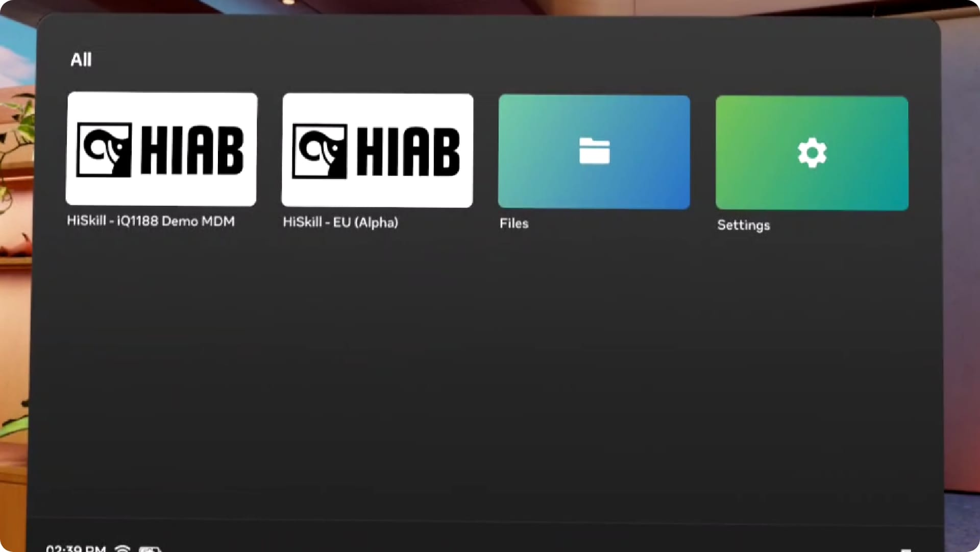Select the All apps heading
Image resolution: width=980 pixels, height=552 pixels.
81,60
